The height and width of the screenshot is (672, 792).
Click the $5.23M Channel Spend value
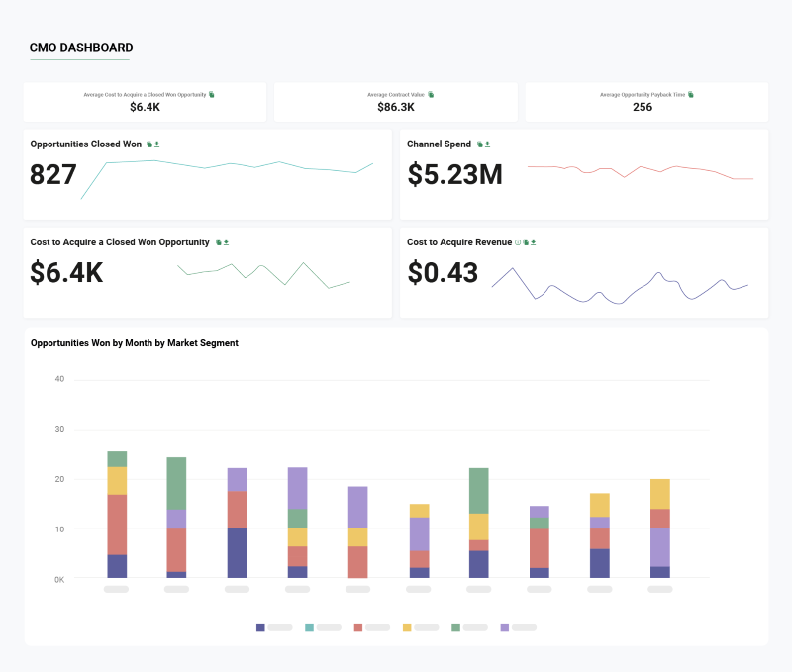tap(454, 174)
